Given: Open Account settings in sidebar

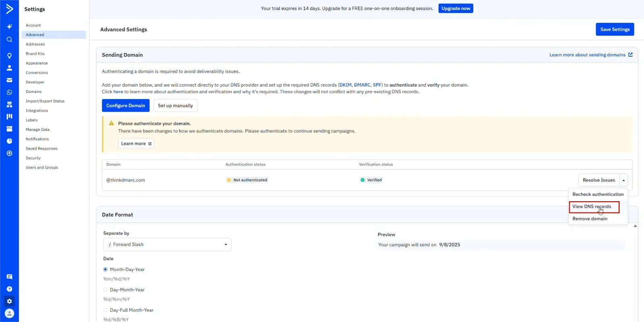Looking at the screenshot, I should pos(33,25).
